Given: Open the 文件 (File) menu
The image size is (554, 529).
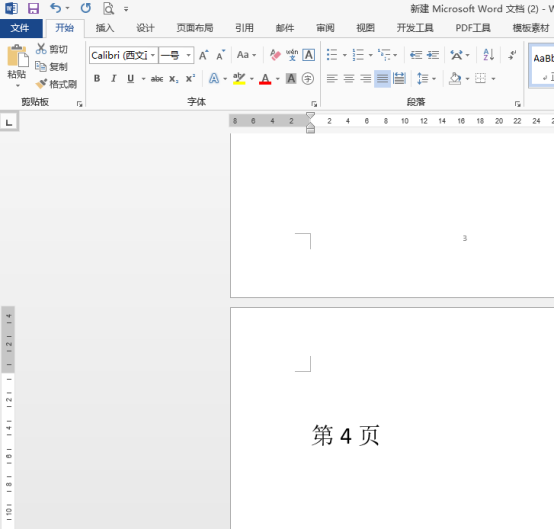Looking at the screenshot, I should [x=20, y=28].
